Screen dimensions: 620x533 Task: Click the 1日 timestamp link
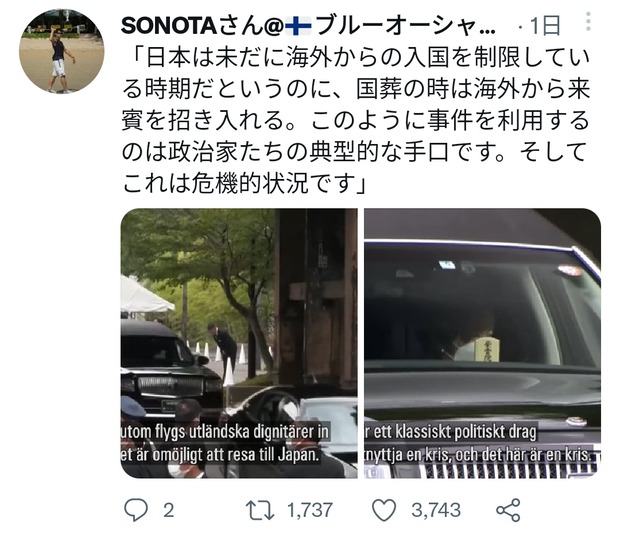click(545, 26)
